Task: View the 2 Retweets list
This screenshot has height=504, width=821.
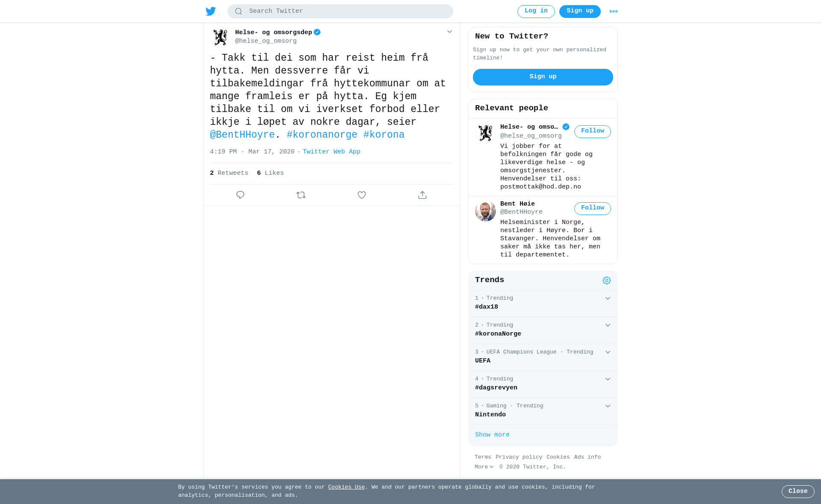Action: coord(229,173)
